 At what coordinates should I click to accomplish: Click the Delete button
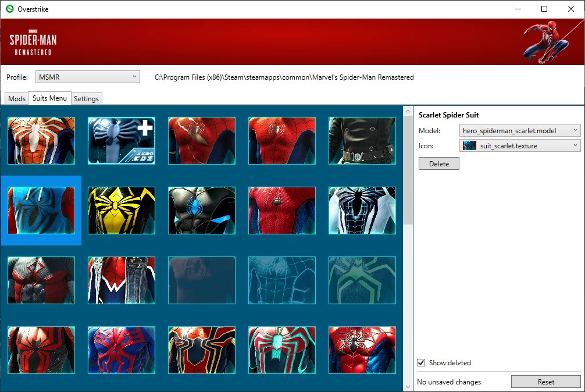click(x=438, y=163)
